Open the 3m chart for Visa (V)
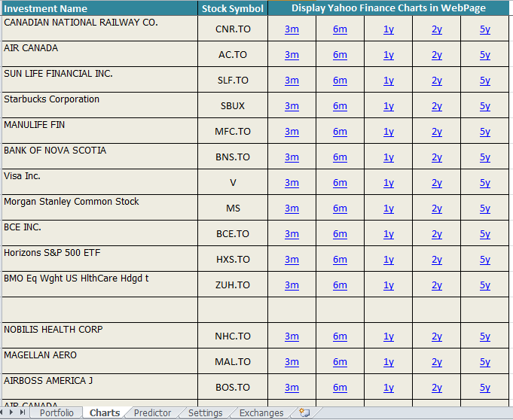The height and width of the screenshot is (420, 513). [x=292, y=183]
